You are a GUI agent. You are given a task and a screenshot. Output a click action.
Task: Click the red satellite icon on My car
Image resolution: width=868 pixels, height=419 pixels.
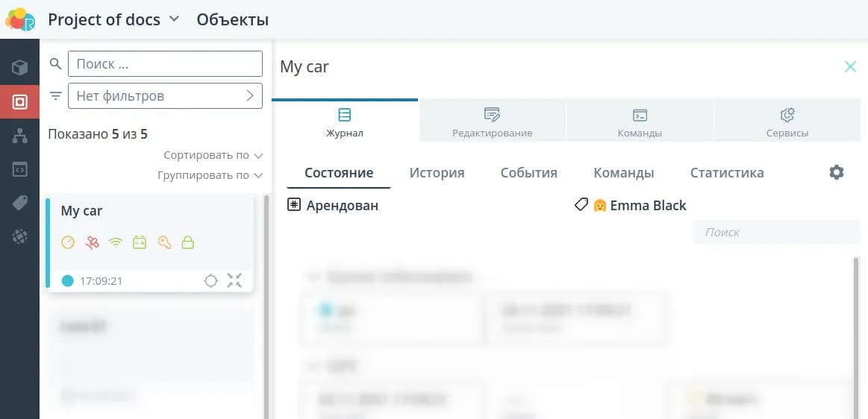click(92, 242)
